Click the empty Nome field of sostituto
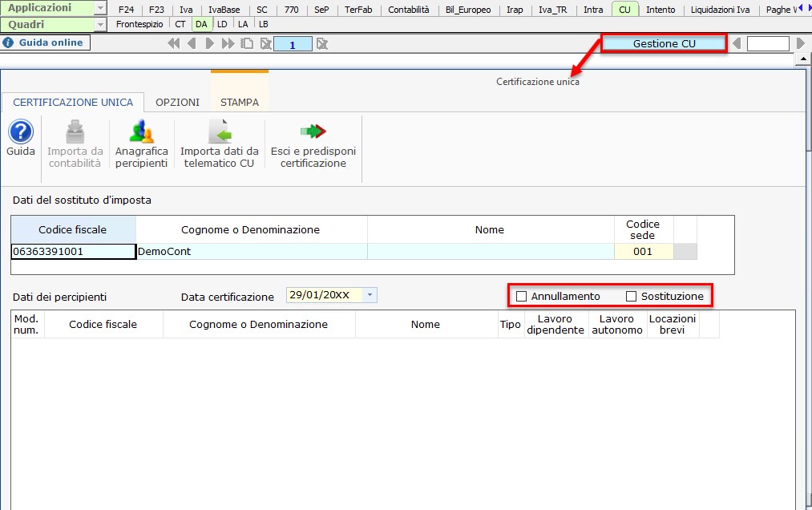Viewport: 812px width, 510px height. (x=491, y=251)
